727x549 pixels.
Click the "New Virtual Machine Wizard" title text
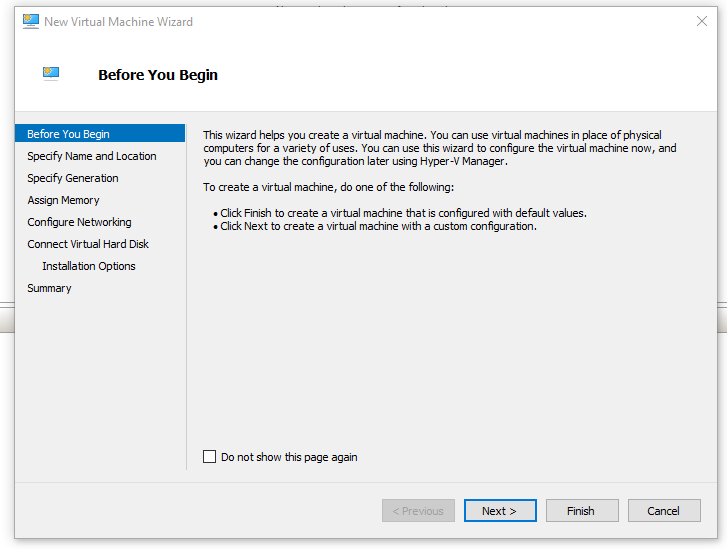118,21
